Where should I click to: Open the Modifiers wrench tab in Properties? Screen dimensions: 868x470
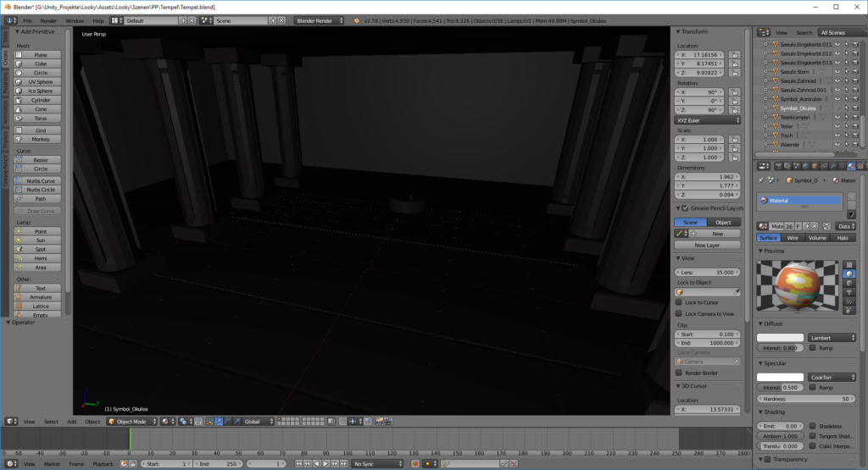(833, 166)
